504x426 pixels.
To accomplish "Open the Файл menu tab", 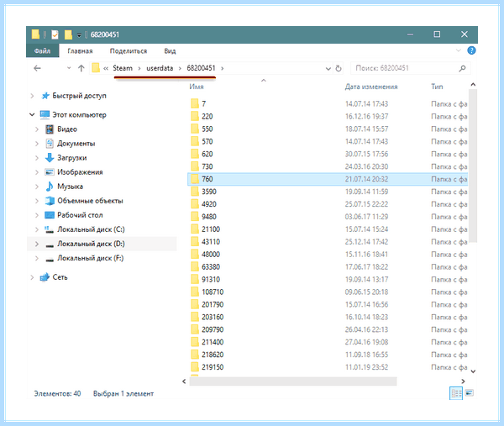I will pyautogui.click(x=43, y=50).
